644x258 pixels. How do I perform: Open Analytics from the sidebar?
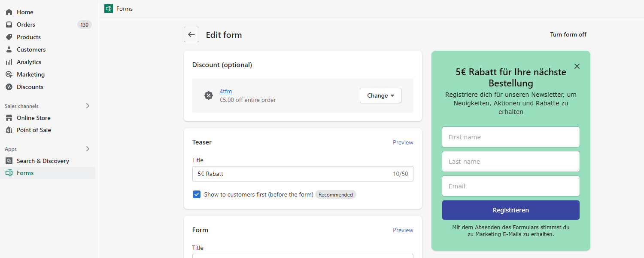click(29, 61)
